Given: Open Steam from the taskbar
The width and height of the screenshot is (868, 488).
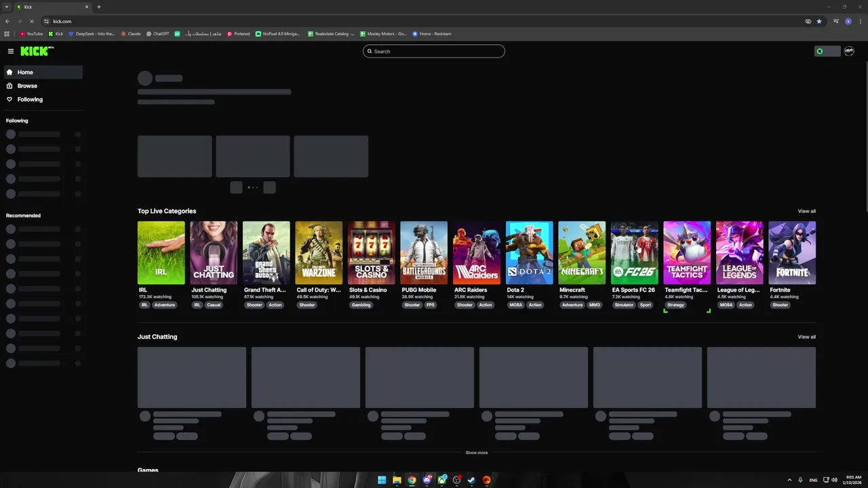Looking at the screenshot, I should pos(471,480).
